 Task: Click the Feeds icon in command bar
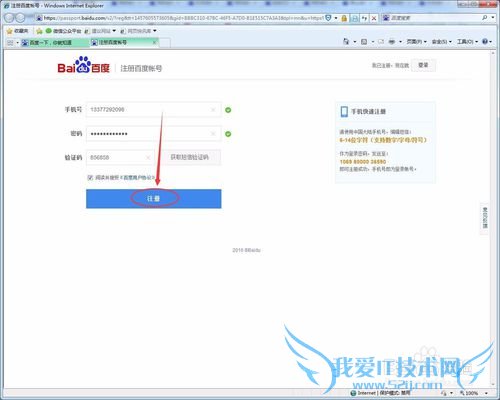[364, 42]
